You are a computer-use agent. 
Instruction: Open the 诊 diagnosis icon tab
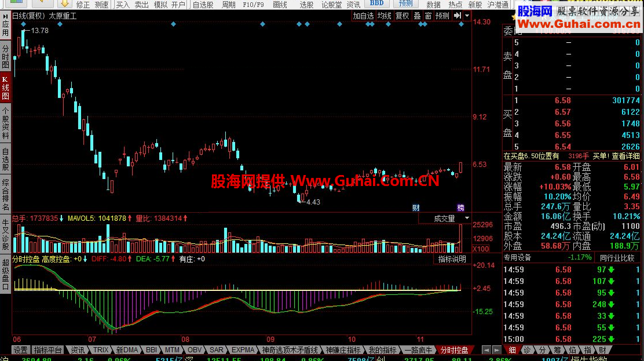[x=528, y=350]
